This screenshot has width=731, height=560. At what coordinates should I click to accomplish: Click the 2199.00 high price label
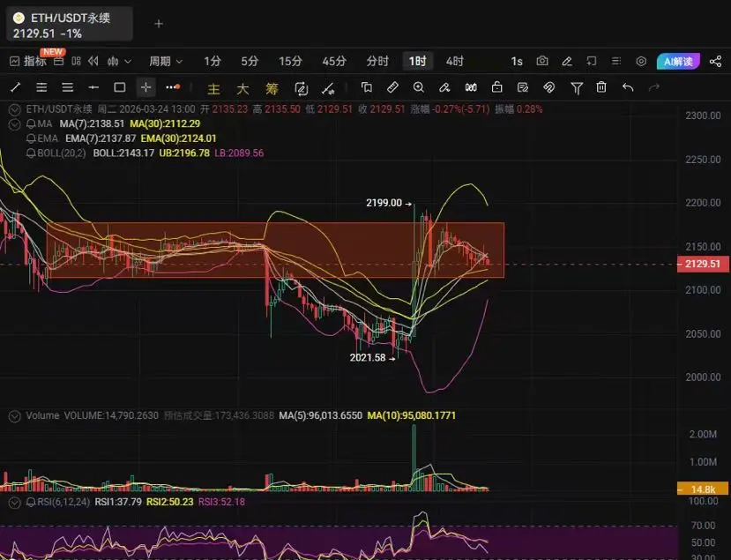click(x=384, y=203)
